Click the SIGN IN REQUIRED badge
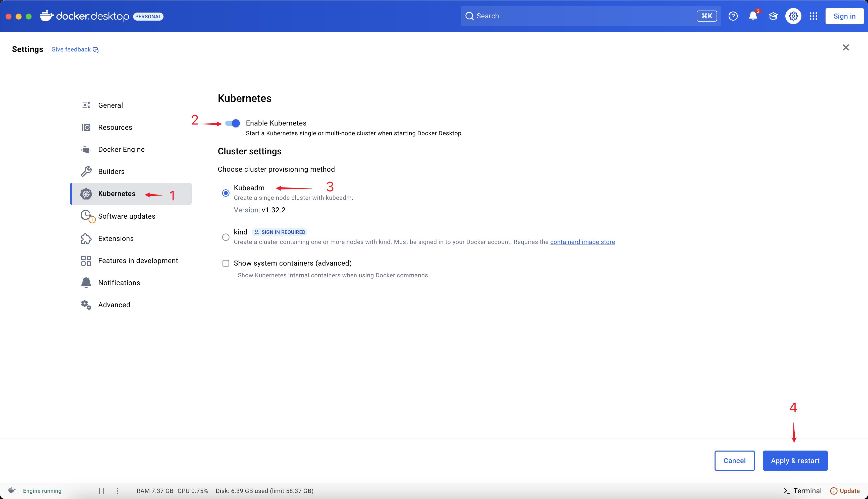The width and height of the screenshot is (868, 499). pos(279,232)
